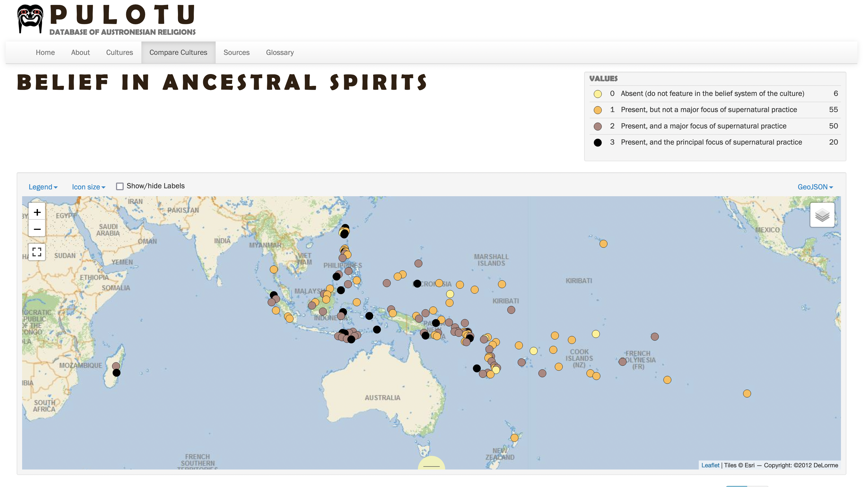Click the map zoom in plus button
The width and height of the screenshot is (868, 487).
click(x=37, y=212)
